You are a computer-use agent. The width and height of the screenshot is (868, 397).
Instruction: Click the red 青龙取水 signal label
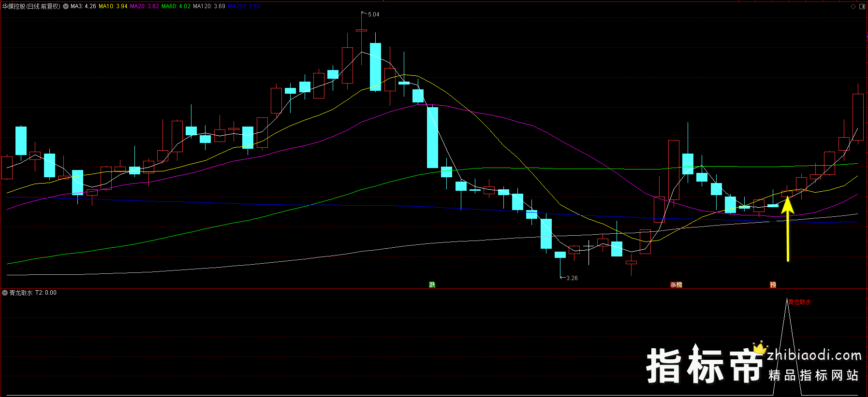pyautogui.click(x=800, y=302)
